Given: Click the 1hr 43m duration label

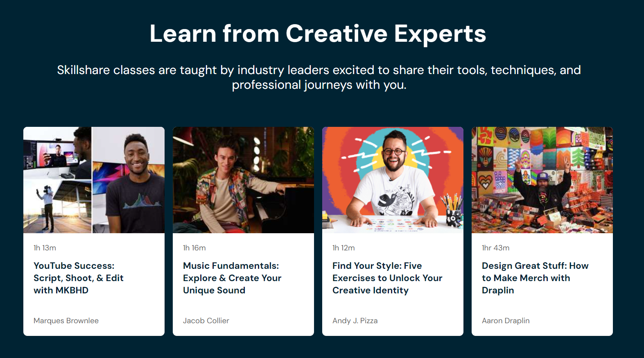Looking at the screenshot, I should 495,248.
